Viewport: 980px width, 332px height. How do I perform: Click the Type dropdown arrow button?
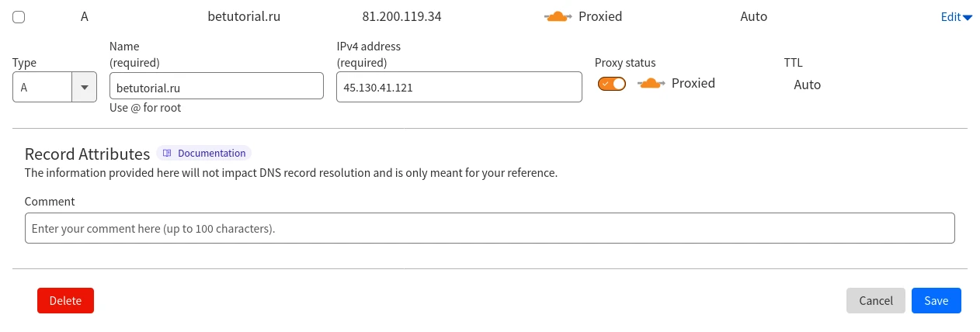(84, 87)
